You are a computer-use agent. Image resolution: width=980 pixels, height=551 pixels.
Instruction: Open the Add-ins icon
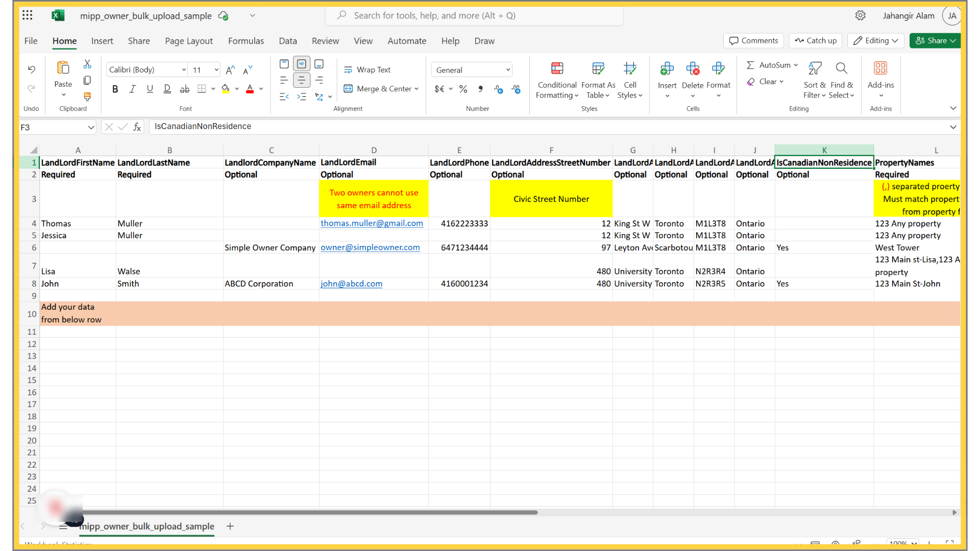coord(880,68)
